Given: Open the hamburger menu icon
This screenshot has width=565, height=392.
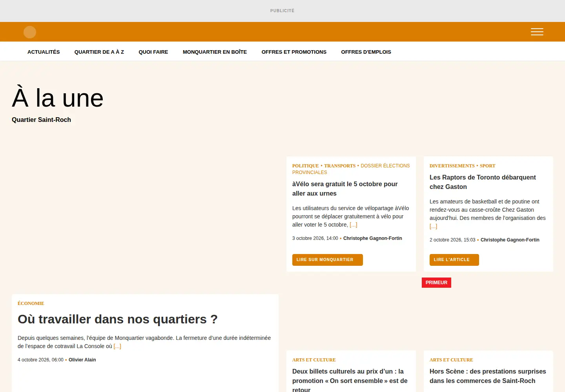Looking at the screenshot, I should click(537, 32).
